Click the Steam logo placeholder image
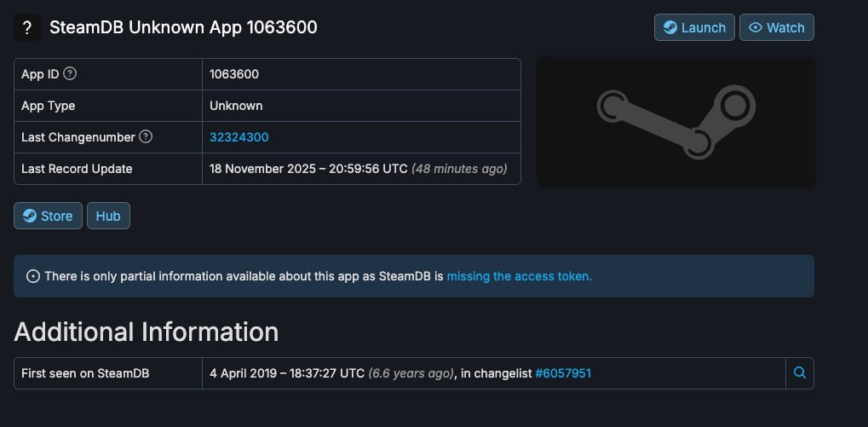 675,122
